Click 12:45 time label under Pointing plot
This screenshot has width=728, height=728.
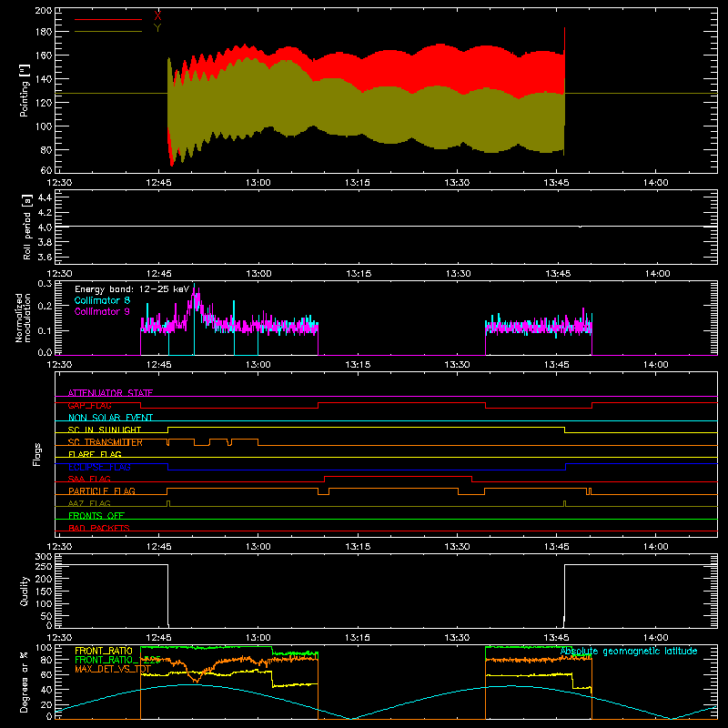(158, 183)
